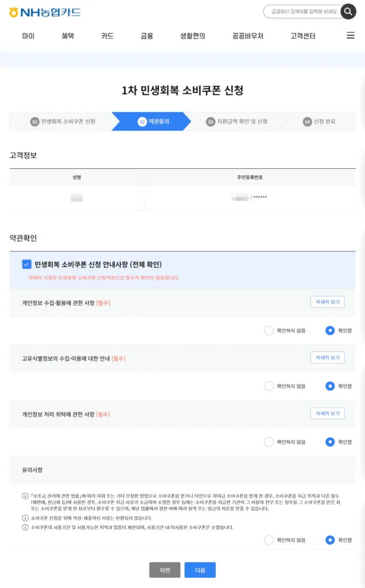Open the hamburger menu icon

point(351,35)
